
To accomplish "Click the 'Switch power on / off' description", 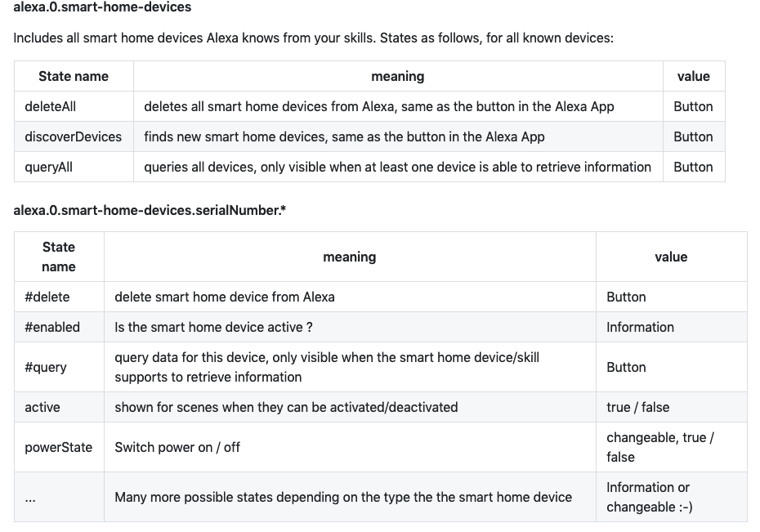I will point(177,447).
